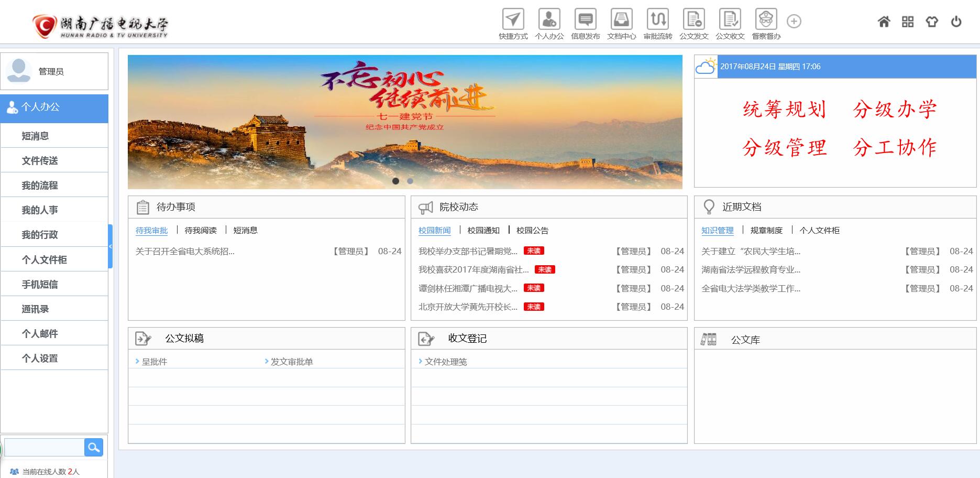Click the search magnifier button

pyautogui.click(x=94, y=448)
